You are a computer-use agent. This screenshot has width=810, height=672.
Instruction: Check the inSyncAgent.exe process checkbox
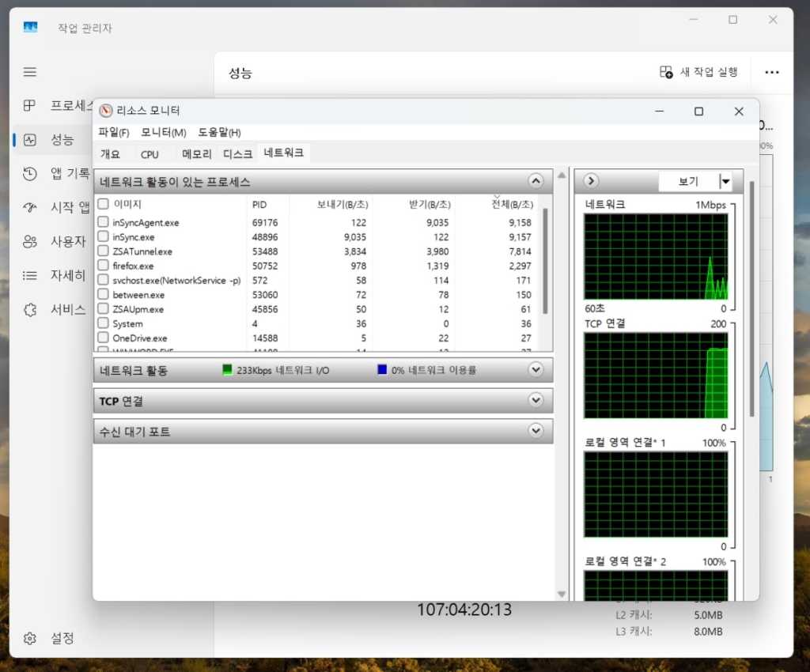coord(103,223)
